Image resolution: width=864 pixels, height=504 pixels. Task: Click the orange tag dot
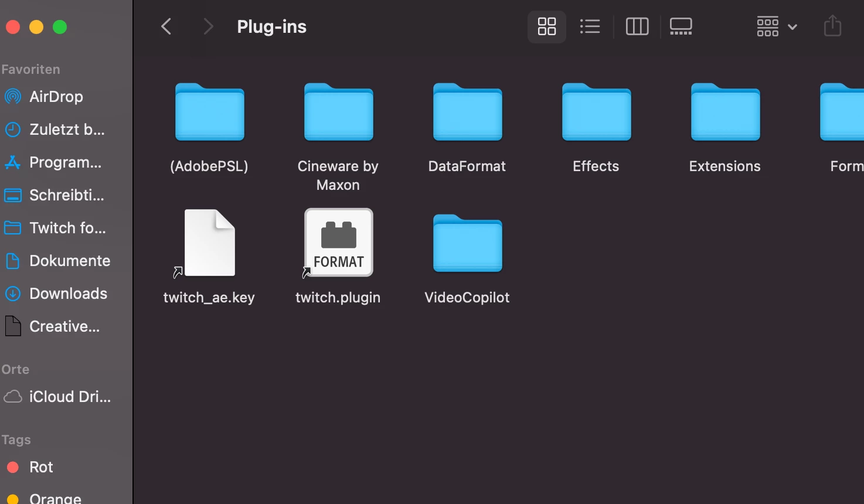[13, 499]
